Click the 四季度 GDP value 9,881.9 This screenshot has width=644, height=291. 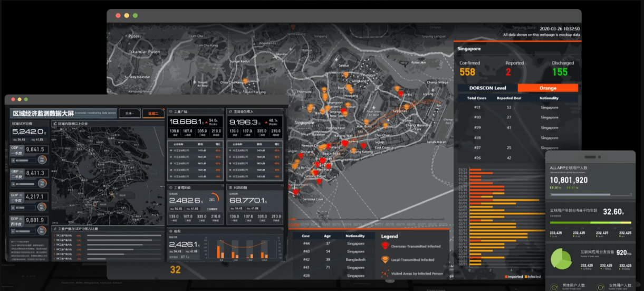coord(34,220)
